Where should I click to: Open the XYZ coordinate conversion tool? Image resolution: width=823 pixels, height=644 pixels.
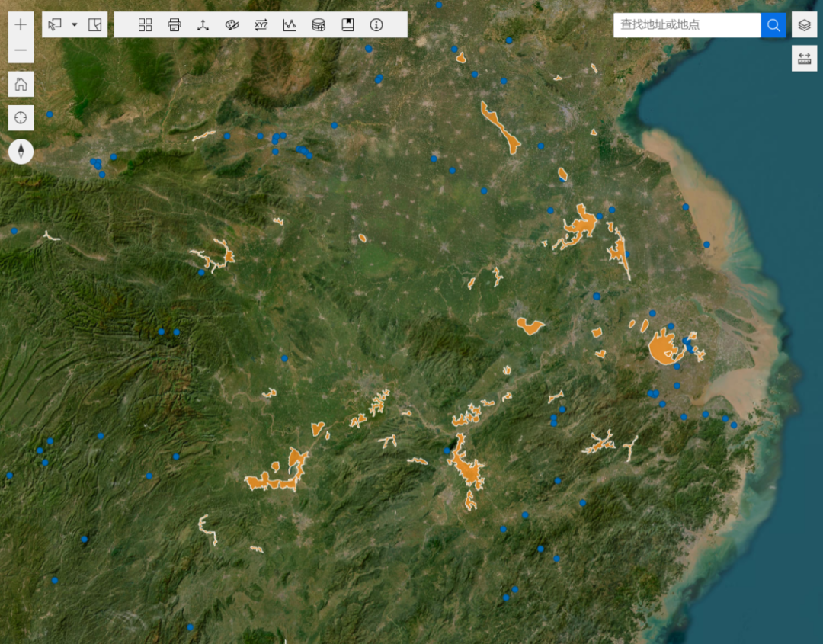(x=261, y=24)
